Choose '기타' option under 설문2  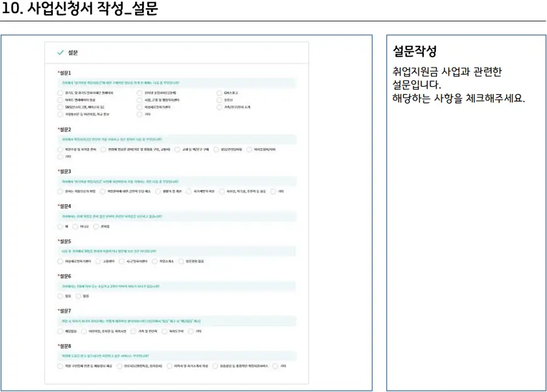click(60, 157)
